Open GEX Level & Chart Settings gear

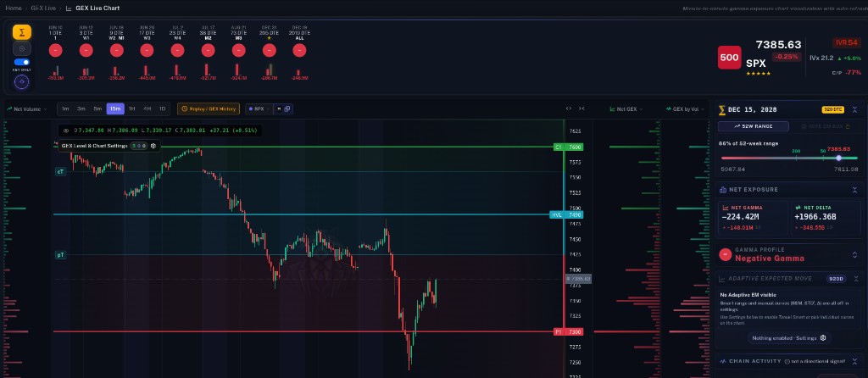pos(153,146)
